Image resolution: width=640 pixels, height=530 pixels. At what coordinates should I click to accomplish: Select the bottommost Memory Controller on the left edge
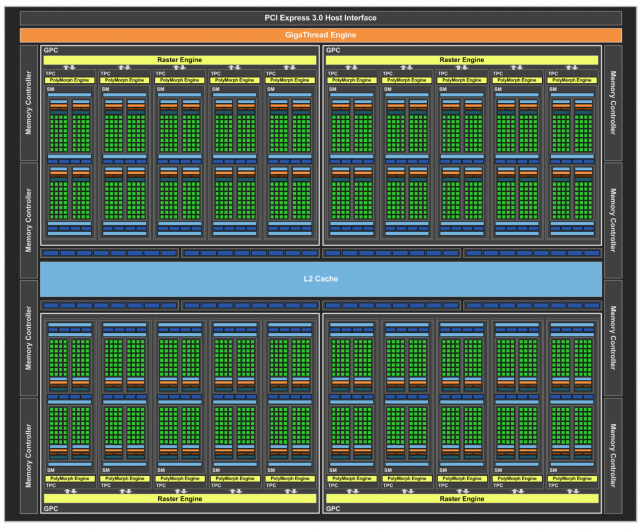[x=29, y=455]
